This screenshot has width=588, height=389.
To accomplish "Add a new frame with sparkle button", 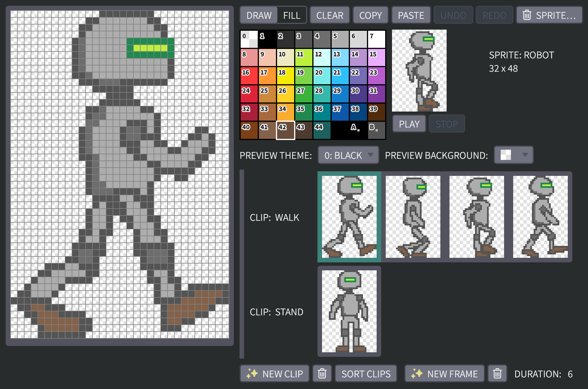I will coord(444,373).
